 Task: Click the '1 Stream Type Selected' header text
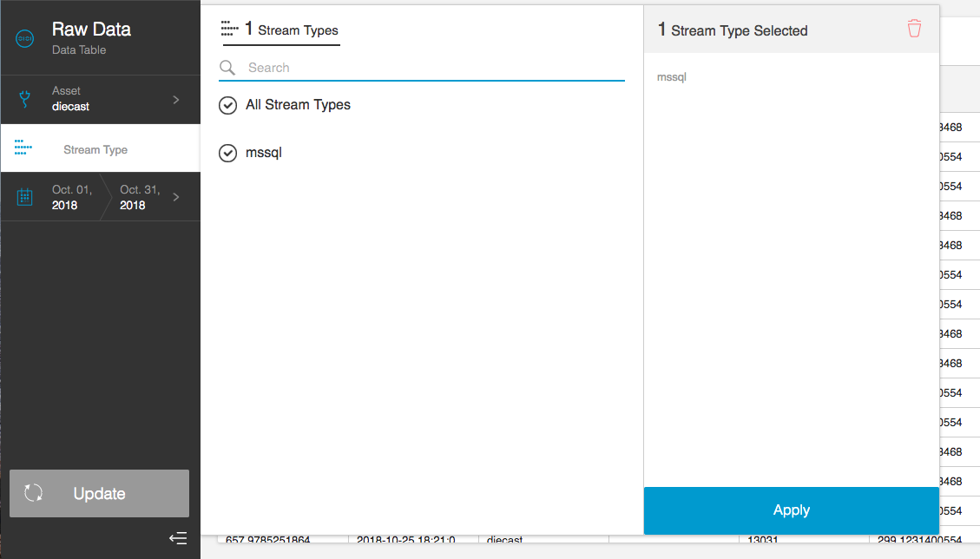pos(733,30)
